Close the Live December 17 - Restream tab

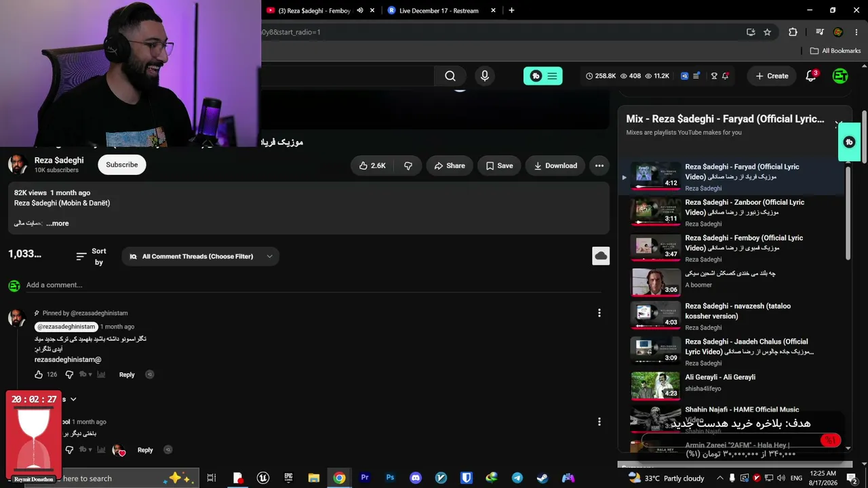coord(493,10)
